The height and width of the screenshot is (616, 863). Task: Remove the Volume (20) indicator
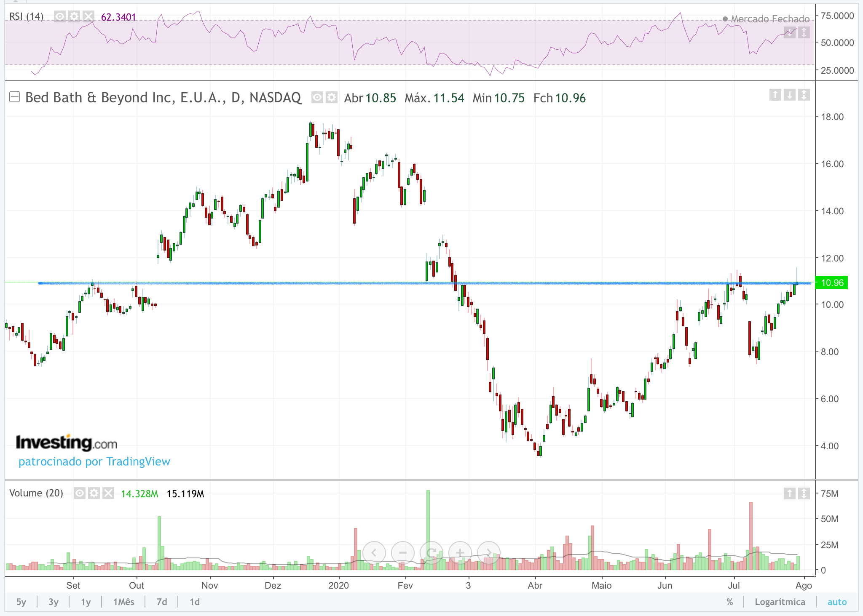(x=108, y=493)
